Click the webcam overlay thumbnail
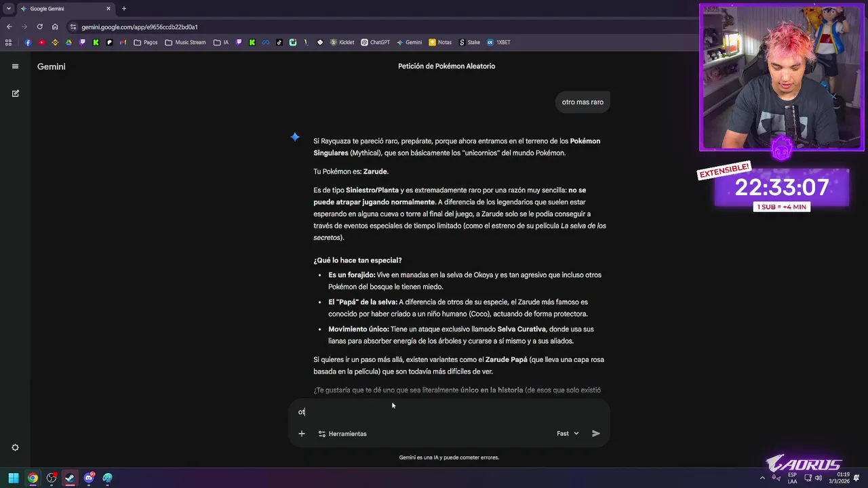This screenshot has width=868, height=488. pyautogui.click(x=782, y=78)
